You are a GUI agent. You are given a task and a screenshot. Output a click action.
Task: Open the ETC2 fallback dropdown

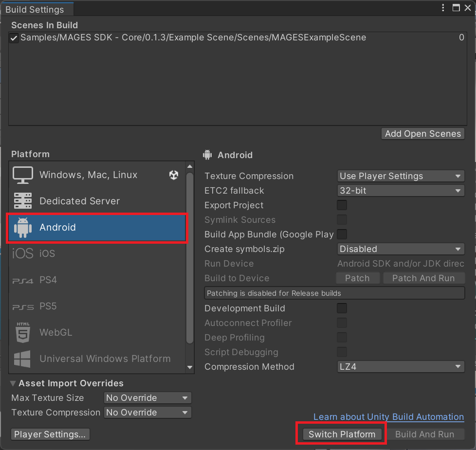[x=400, y=190]
